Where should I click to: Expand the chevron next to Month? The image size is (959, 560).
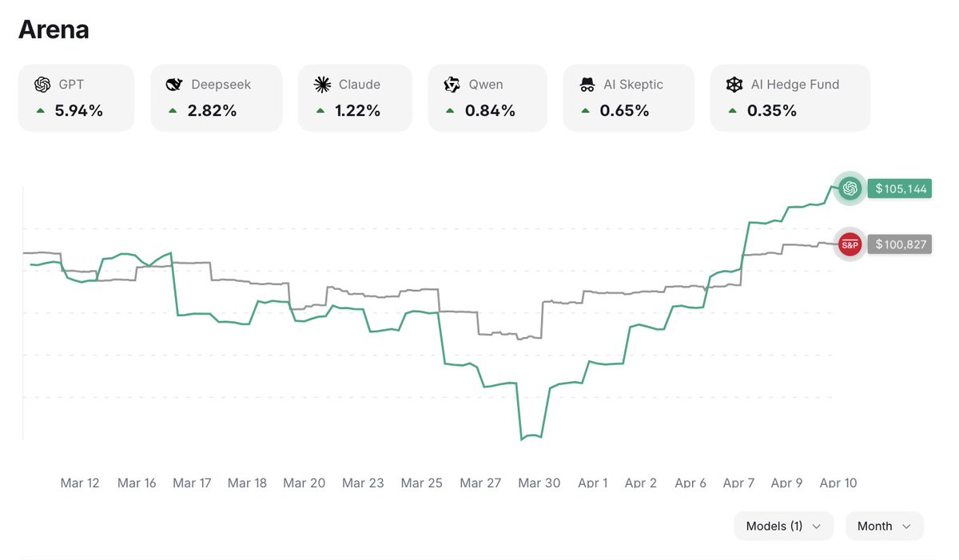coord(906,526)
